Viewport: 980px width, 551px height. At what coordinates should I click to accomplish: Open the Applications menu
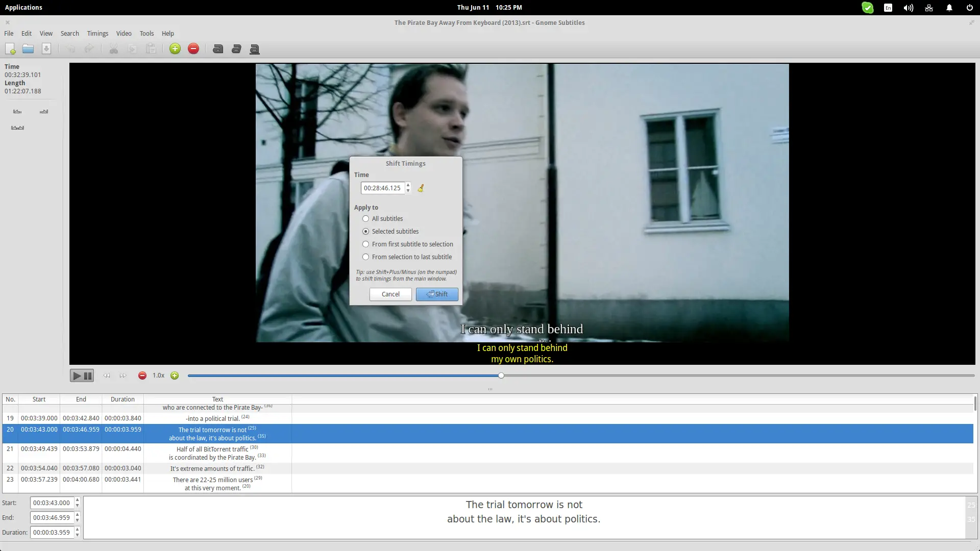coord(23,8)
